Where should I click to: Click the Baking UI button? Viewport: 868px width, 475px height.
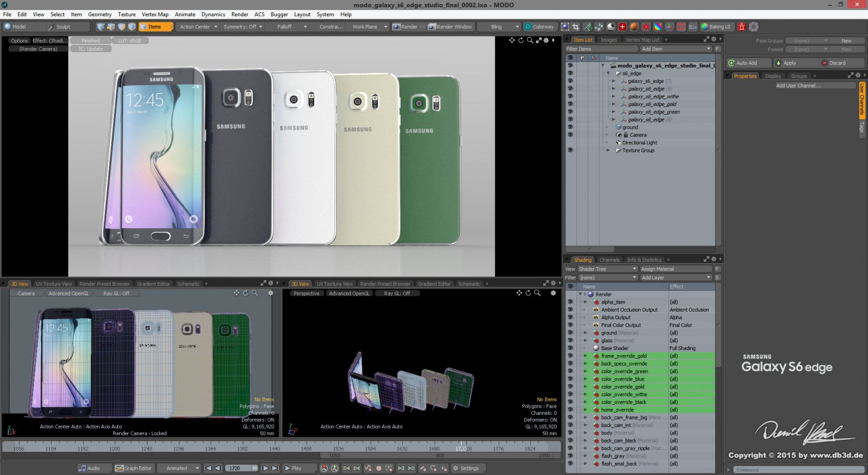(x=716, y=27)
